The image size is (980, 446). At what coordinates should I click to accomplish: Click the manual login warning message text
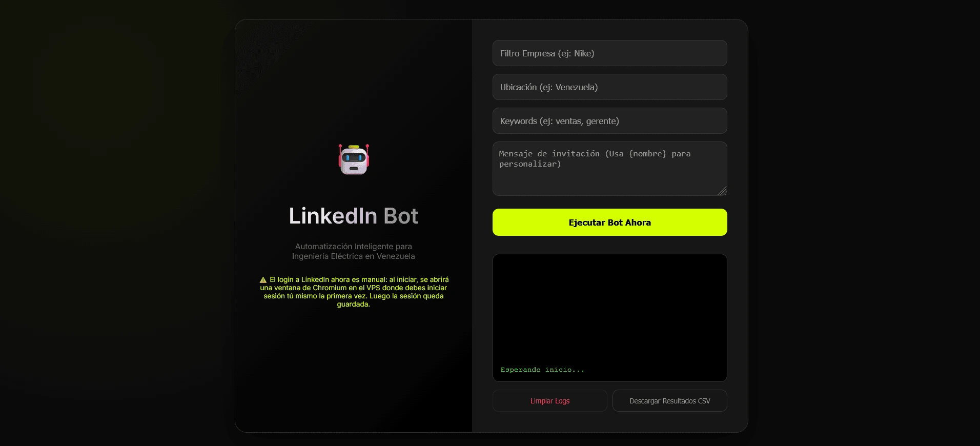click(354, 292)
